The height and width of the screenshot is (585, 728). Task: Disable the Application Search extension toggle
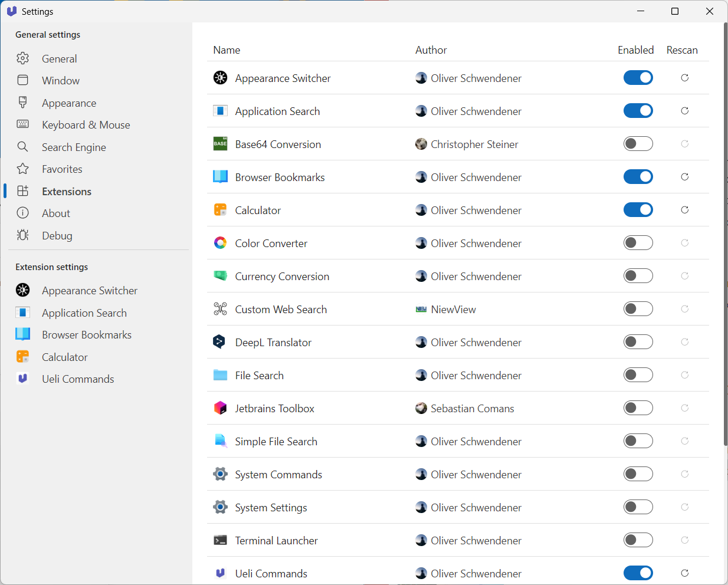click(x=638, y=111)
